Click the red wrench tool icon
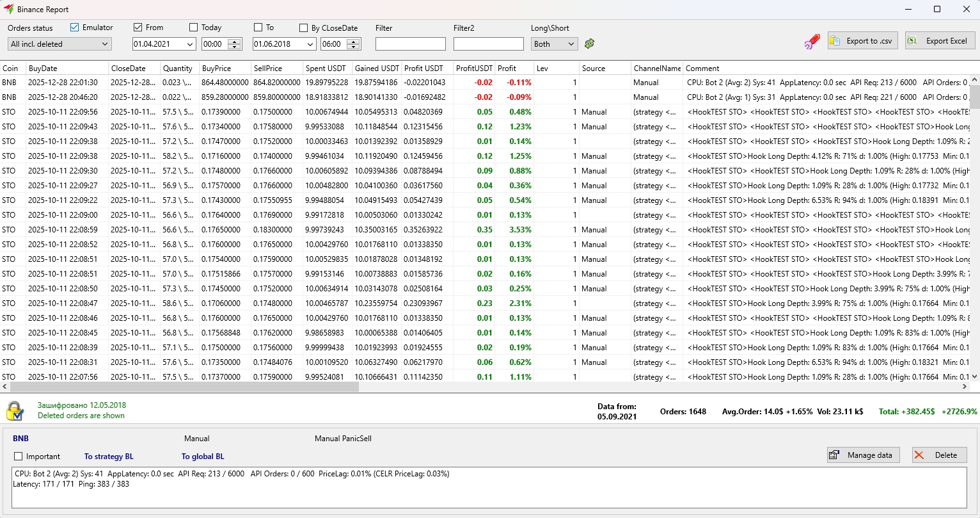The width and height of the screenshot is (980, 518). coord(812,42)
